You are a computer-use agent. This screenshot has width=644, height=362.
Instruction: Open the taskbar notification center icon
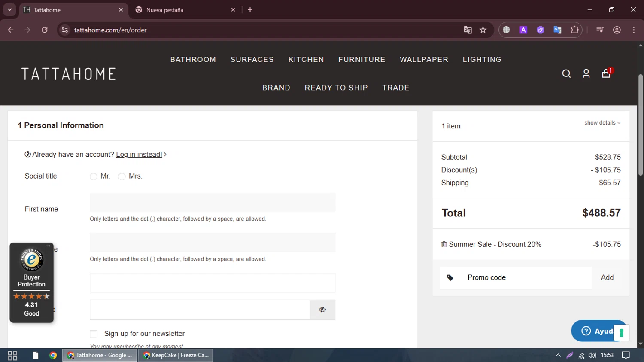click(626, 356)
